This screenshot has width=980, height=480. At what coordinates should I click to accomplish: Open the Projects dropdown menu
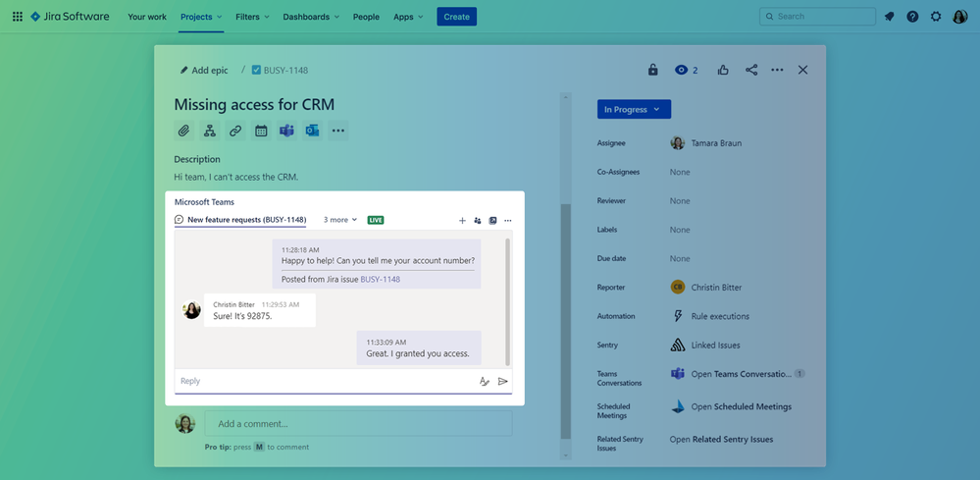[x=201, y=17]
